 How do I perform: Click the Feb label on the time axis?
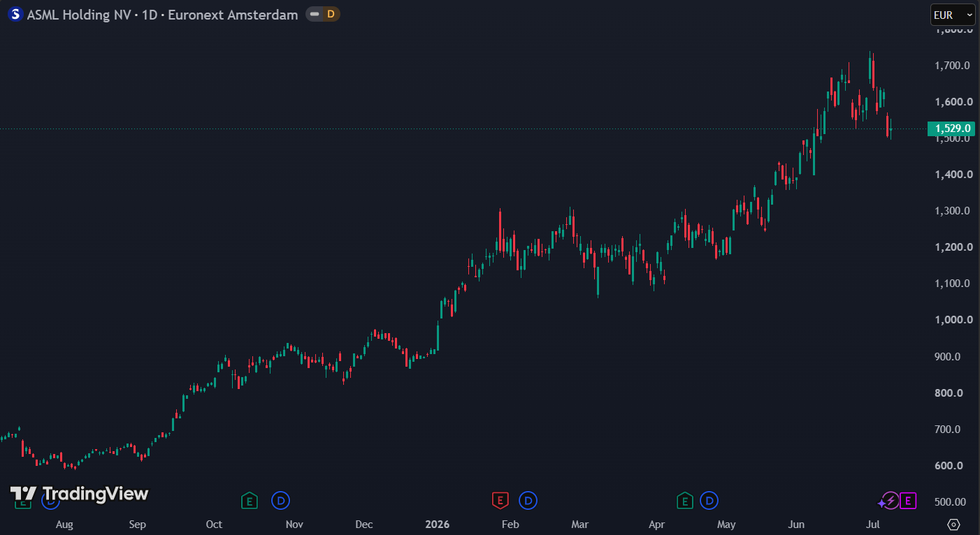tap(510, 525)
